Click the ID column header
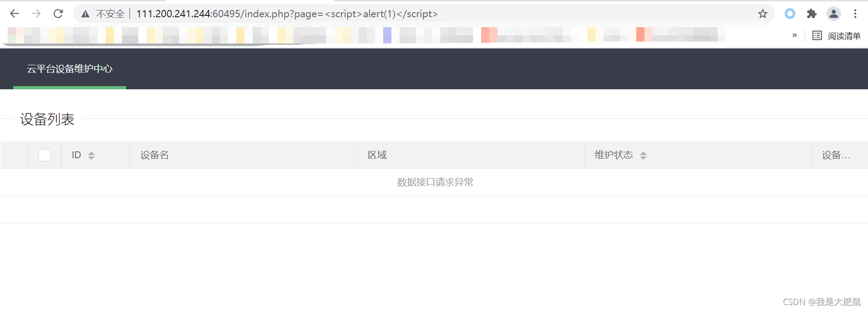Screen dimensions: 868x310 pyautogui.click(x=95, y=155)
